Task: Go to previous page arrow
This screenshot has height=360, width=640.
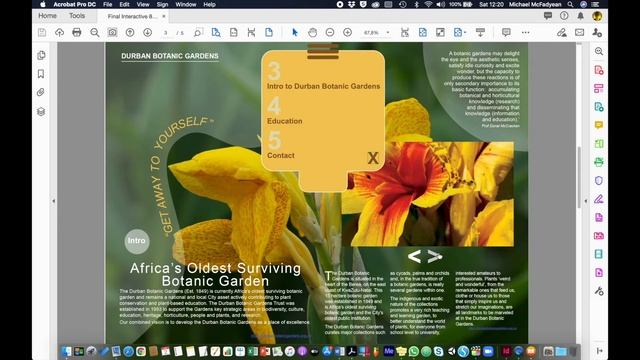Action: tap(130, 33)
